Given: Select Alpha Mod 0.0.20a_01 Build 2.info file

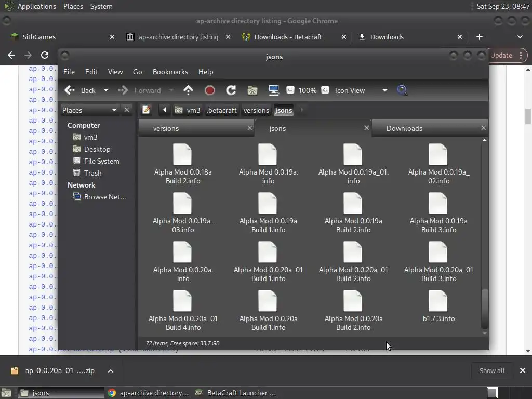Looking at the screenshot, I should coord(353,262).
